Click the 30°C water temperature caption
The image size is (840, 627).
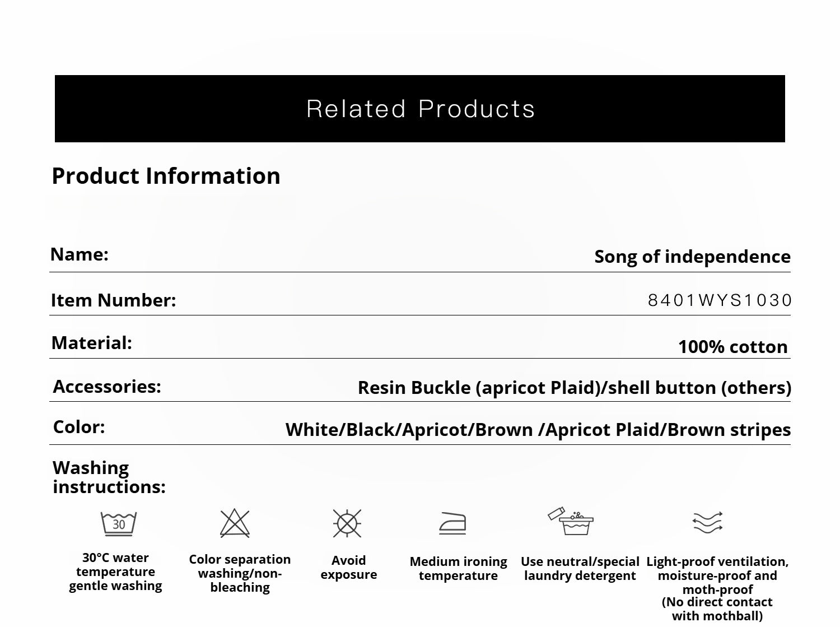(115, 572)
